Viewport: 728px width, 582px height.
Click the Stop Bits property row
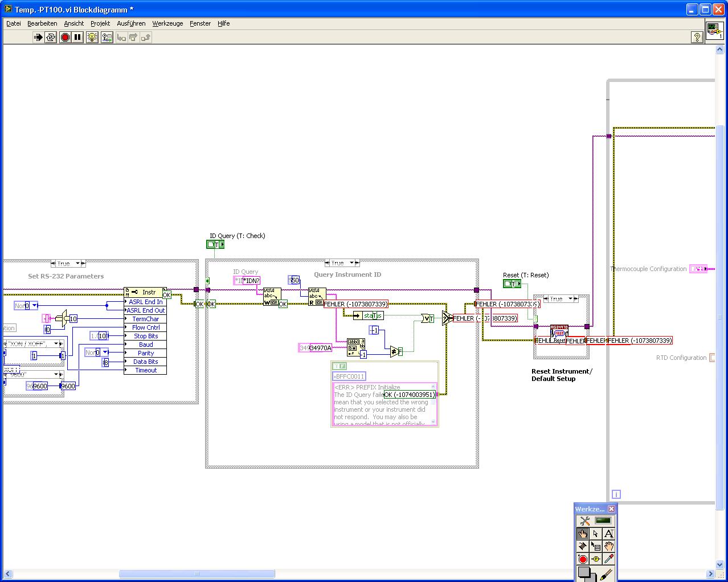pyautogui.click(x=145, y=336)
